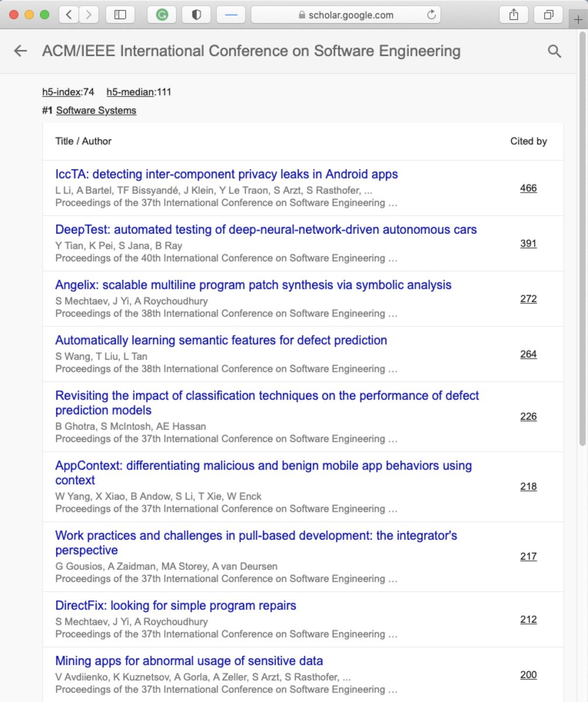Click the author line 'Y Tian, K Pei, S Jana, B Ray'
The width and height of the screenshot is (588, 702).
[119, 246]
